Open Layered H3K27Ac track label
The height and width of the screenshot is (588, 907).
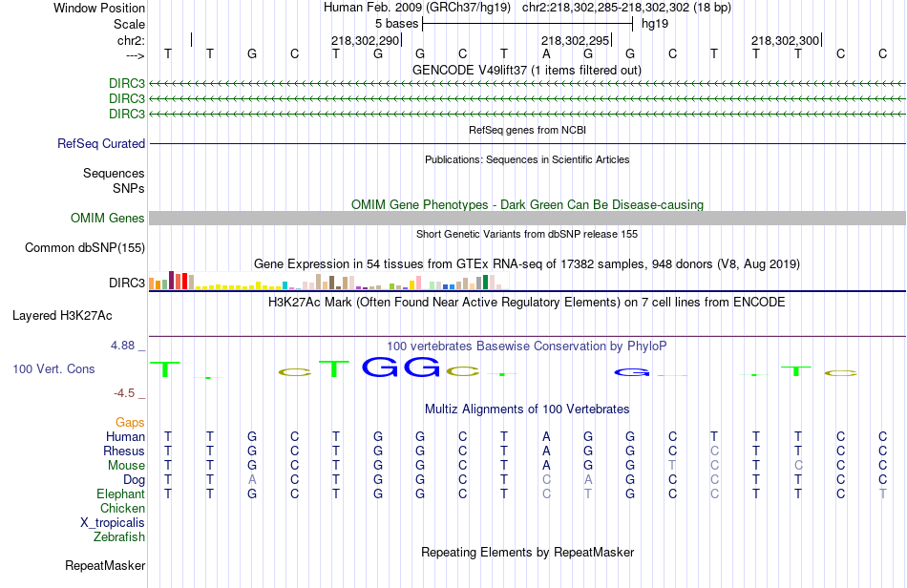62,316
